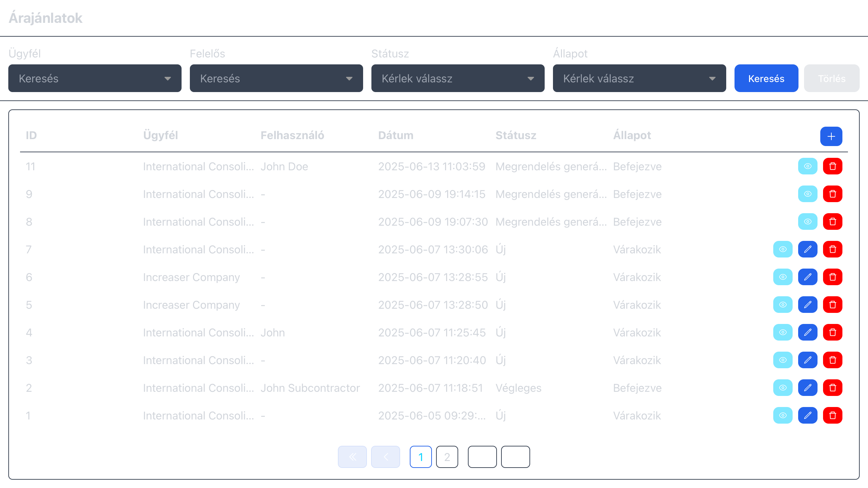View quote ID 5 via eye icon

coord(783,305)
